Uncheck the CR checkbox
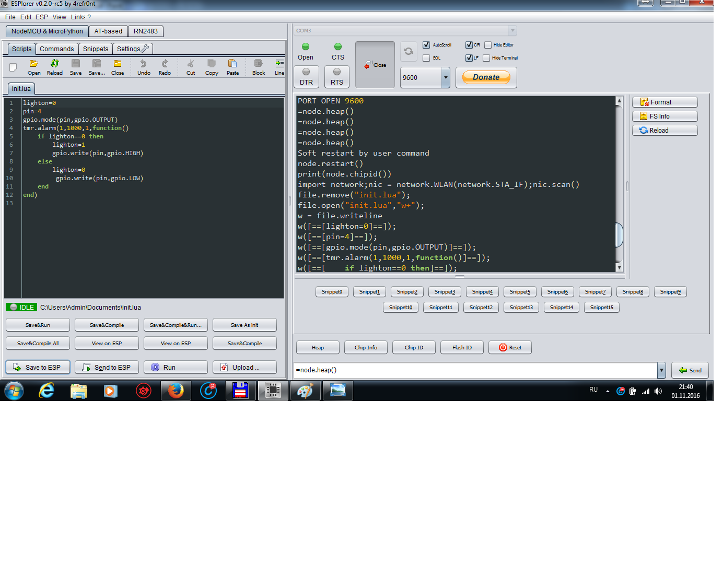The height and width of the screenshot is (588, 723). [x=469, y=45]
